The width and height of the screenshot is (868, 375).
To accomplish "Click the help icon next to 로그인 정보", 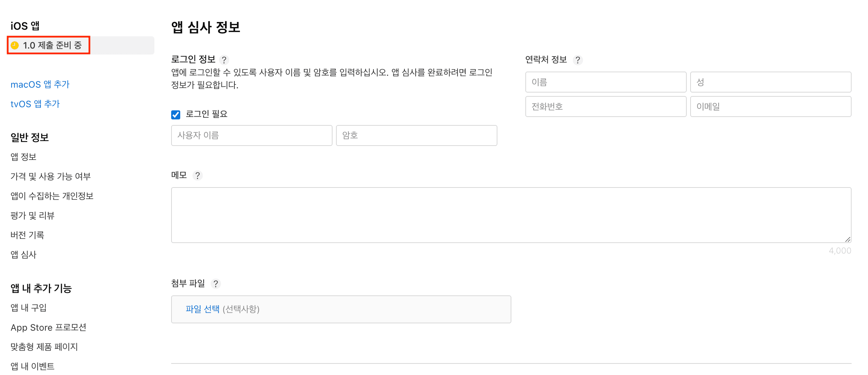I will [x=224, y=60].
